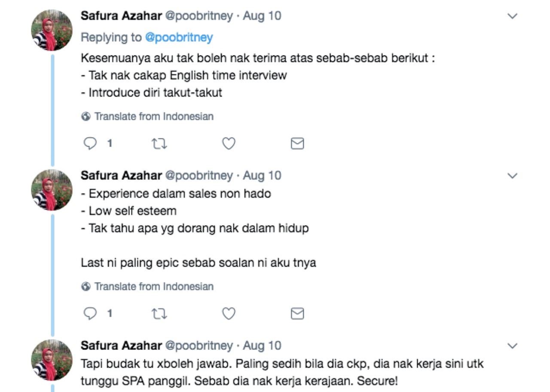The image size is (550, 392).
Task: Open the caret menu on the first tweet
Action: tap(511, 16)
